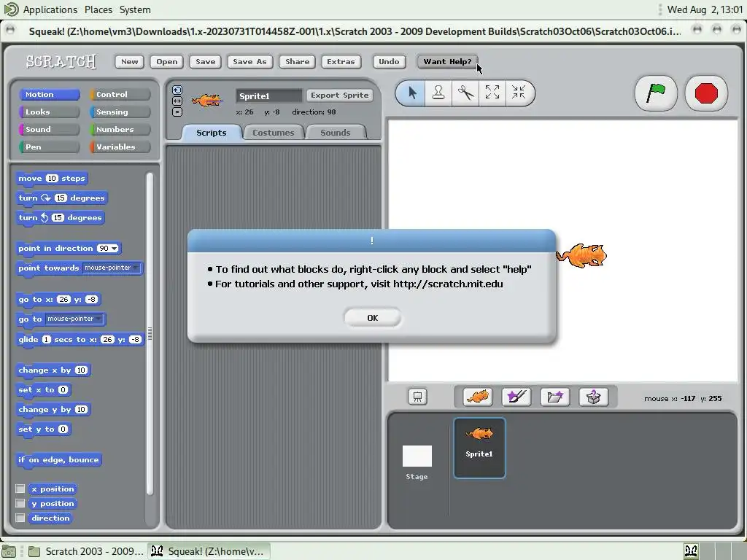
Task: Click the if on edge, bounce block
Action: click(58, 459)
